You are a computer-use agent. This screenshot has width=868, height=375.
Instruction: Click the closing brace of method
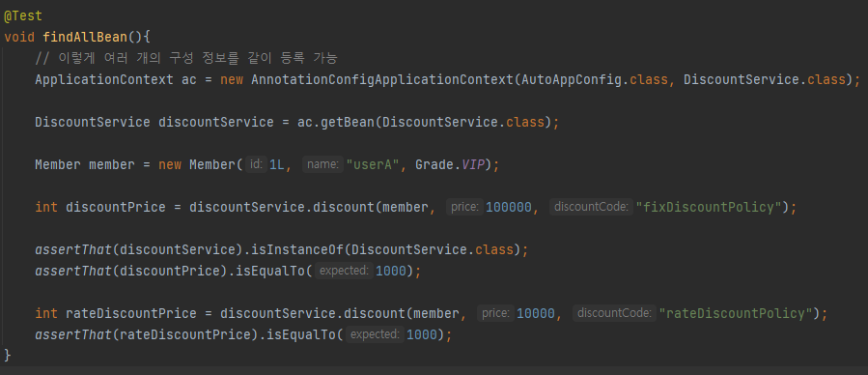(x=7, y=355)
